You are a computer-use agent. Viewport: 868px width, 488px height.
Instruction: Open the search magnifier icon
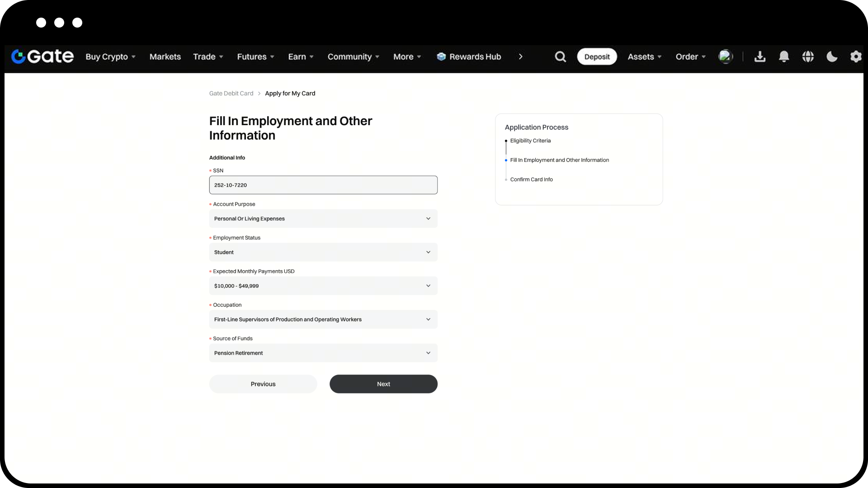(x=560, y=56)
